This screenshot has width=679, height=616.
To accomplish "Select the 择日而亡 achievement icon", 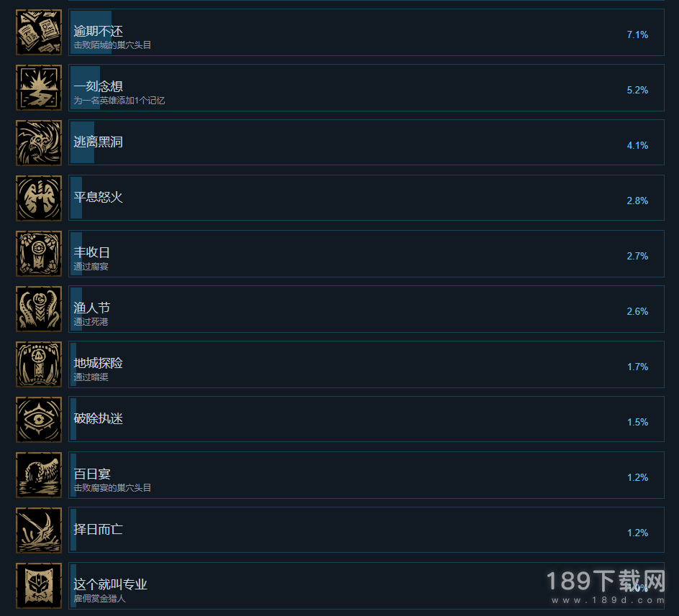I will click(39, 530).
